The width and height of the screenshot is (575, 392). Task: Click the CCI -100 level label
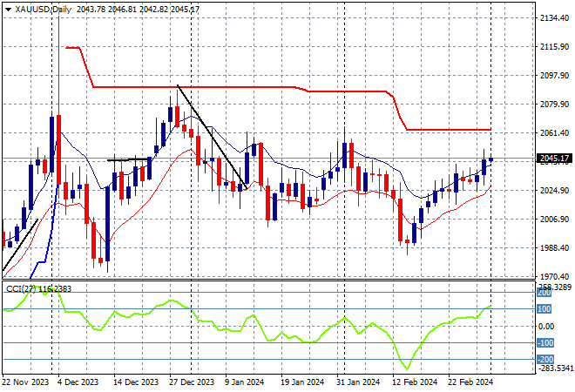coord(545,343)
